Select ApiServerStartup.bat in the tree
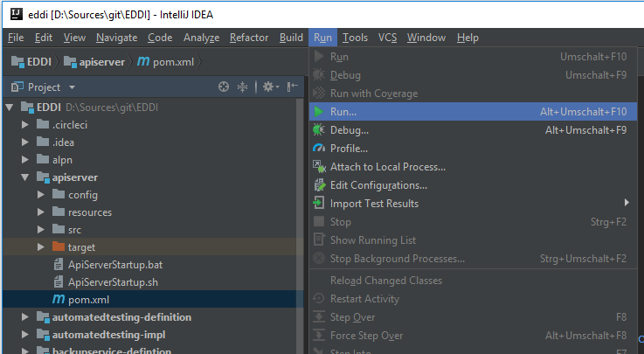This screenshot has height=354, width=644. (x=114, y=265)
